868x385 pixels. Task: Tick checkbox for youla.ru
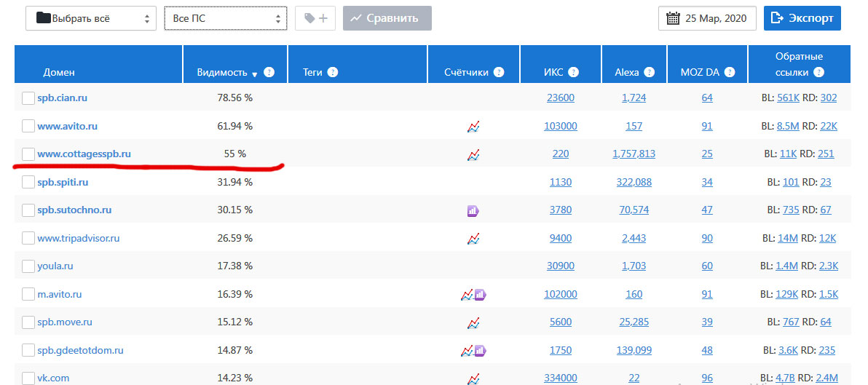(x=28, y=266)
